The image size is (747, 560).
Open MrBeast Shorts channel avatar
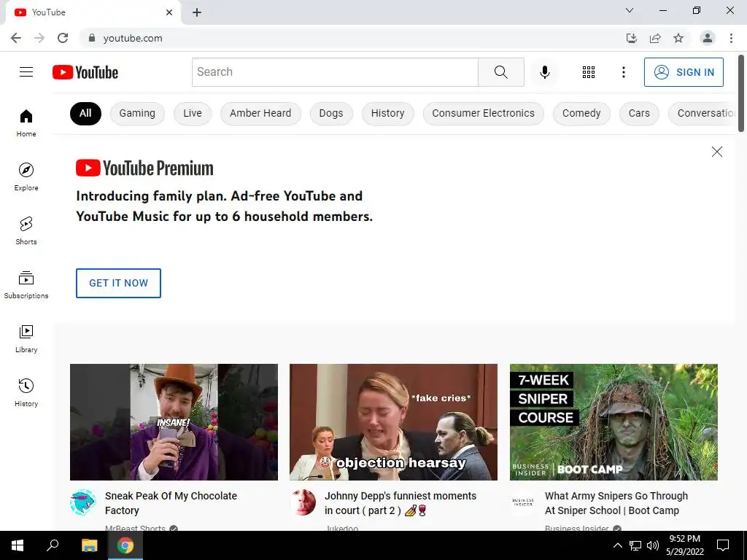tap(83, 502)
